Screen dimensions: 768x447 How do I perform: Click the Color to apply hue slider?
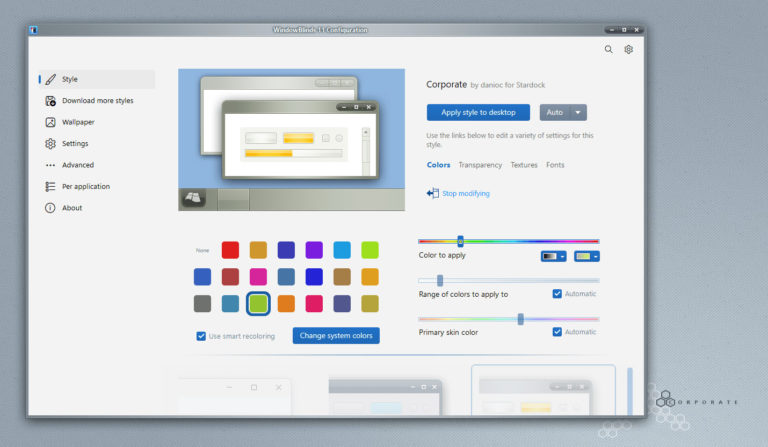point(508,241)
